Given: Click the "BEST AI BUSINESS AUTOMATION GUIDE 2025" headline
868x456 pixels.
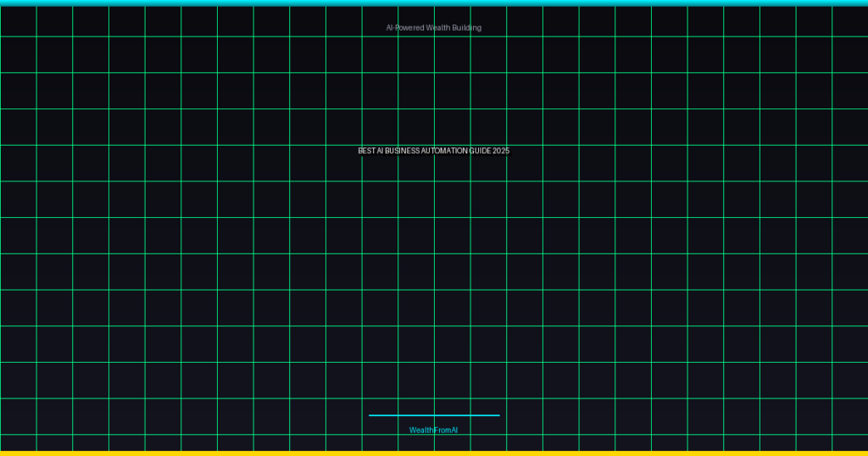Looking at the screenshot, I should tap(433, 151).
